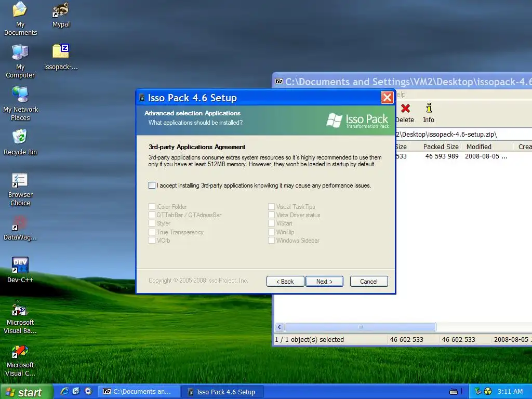Image resolution: width=532 pixels, height=399 pixels.
Task: Toggle WinFlip checkbox
Action: click(x=271, y=232)
